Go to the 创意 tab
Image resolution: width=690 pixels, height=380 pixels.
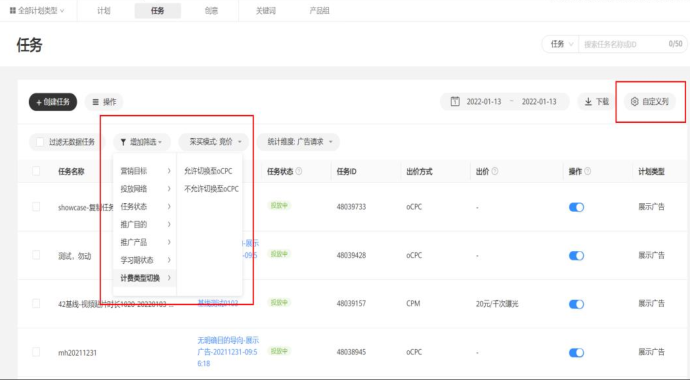(211, 11)
